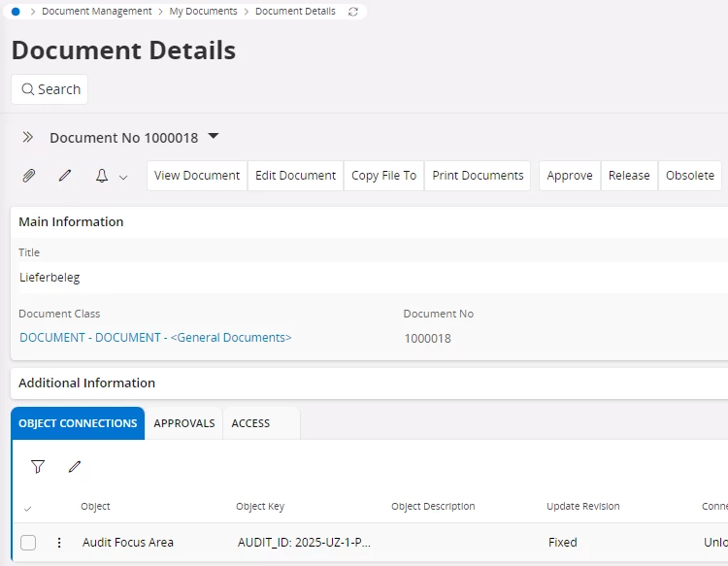Click the blue home dot in the breadcrumb
Screen dimensions: 728x566
[16, 12]
